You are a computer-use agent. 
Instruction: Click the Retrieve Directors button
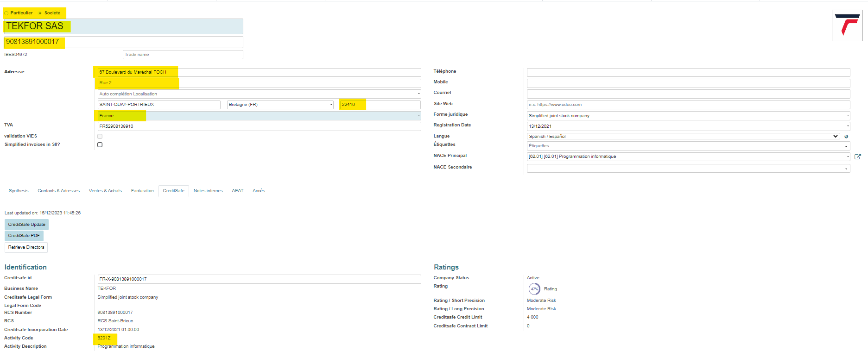click(26, 247)
